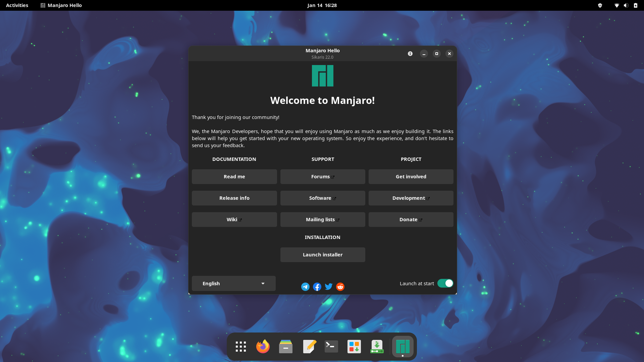Open the Manjaro Hello app icon
This screenshot has width=644, height=362.
click(x=402, y=346)
